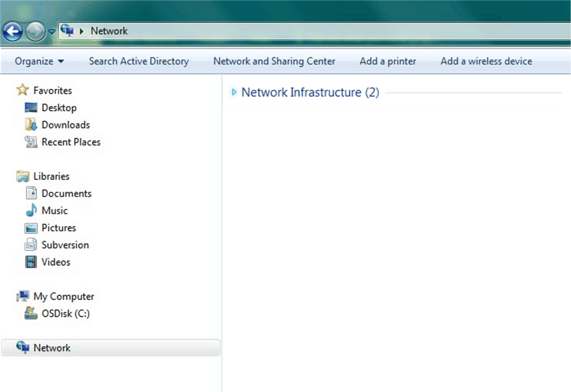Viewport: 571px width, 392px height.
Task: Click the Documents library icon
Action: pos(31,193)
